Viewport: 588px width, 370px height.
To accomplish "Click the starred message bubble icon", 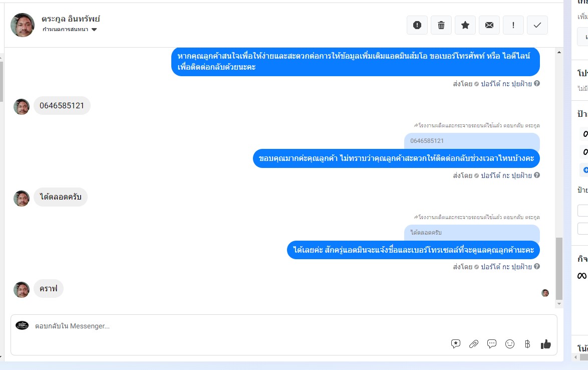I will [x=456, y=344].
